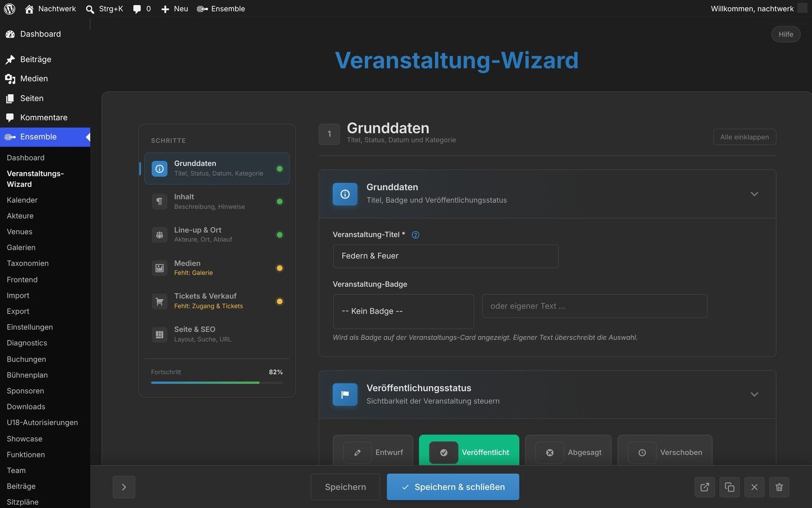Click the help icon beside Veranstaltung-Titel
Viewport: 812px width, 508px height.
(x=415, y=235)
